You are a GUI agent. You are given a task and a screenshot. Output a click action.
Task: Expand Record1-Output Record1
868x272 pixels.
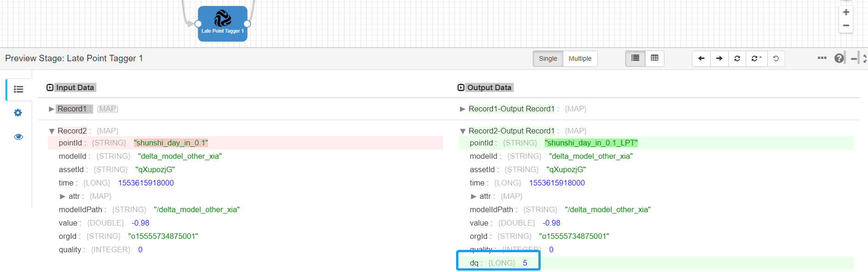[x=463, y=109]
